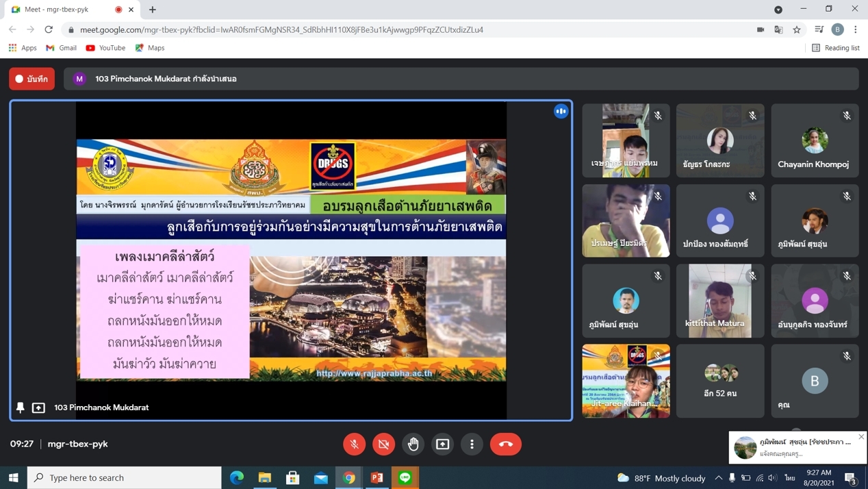Close the chat notification popup
868x489 pixels.
click(x=861, y=437)
